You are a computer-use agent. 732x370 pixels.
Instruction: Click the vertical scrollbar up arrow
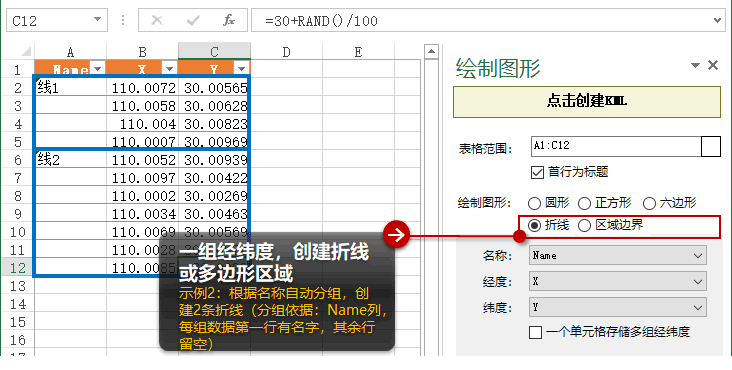point(431,51)
